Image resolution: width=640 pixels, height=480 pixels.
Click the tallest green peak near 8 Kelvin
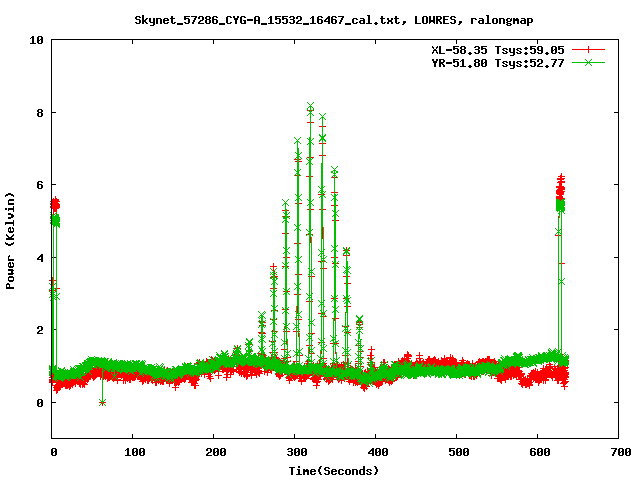click(x=310, y=107)
